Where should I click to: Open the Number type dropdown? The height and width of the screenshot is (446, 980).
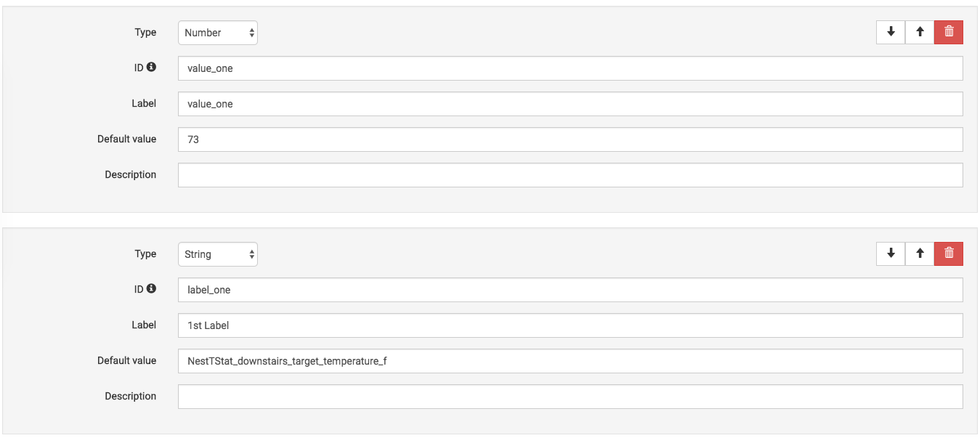(218, 33)
